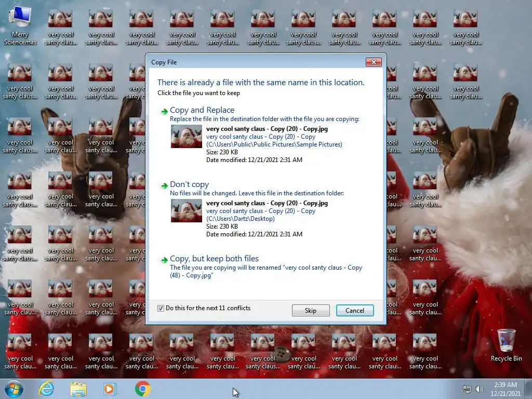Click 'Size: 230 KB' under Copy and Replace
532x399 pixels.
point(222,152)
